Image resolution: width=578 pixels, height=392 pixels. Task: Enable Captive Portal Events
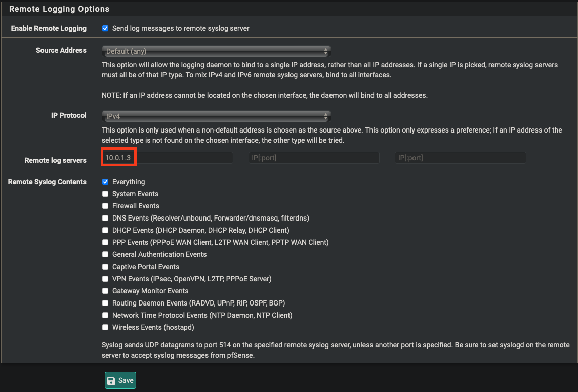105,267
